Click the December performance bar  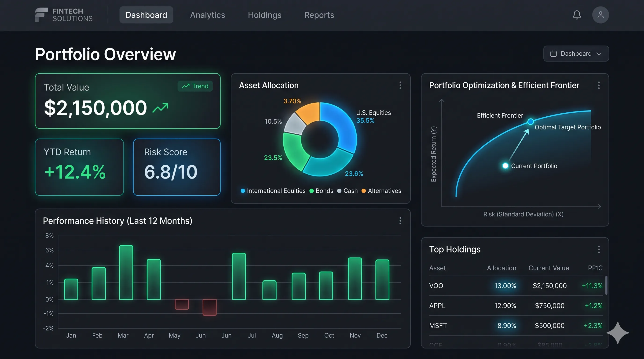[x=383, y=279]
